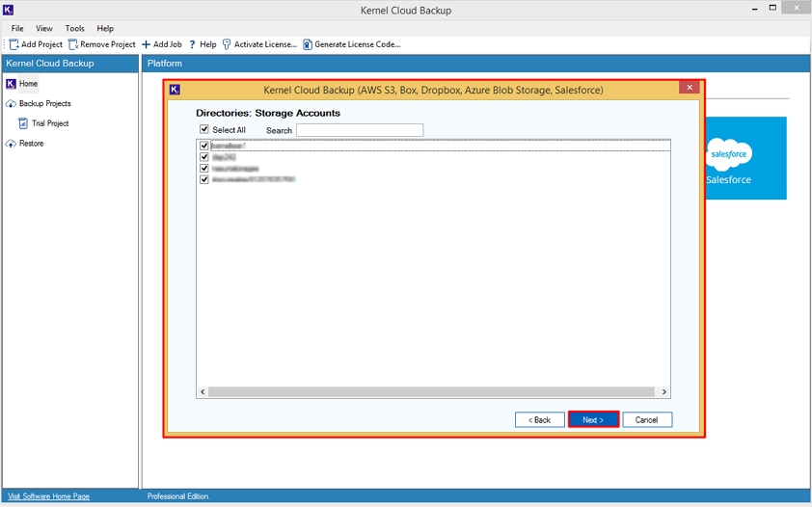The image size is (812, 507).
Task: Minimize the main application window
Action: click(x=755, y=9)
